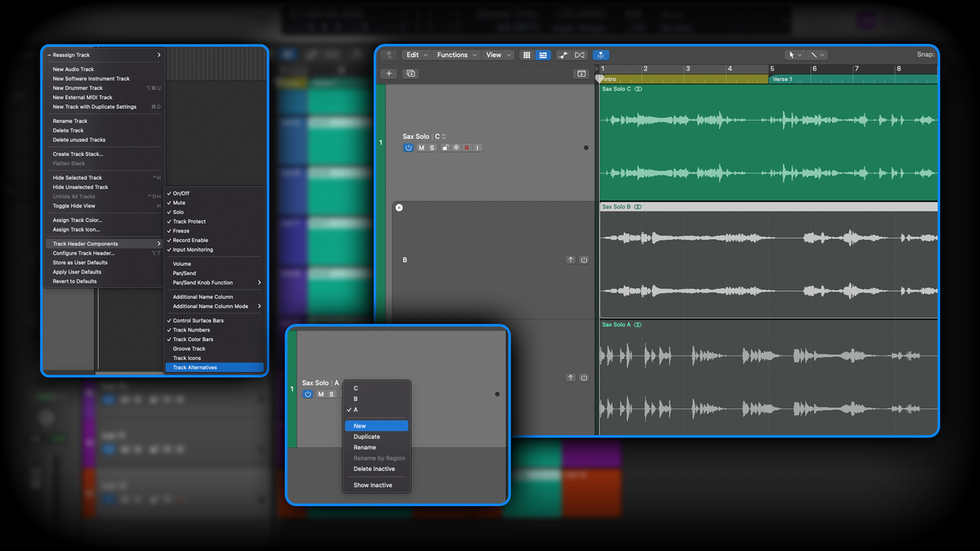Activate the Track Alternatives toolbar icon
This screenshot has height=551, width=980.
click(601, 55)
